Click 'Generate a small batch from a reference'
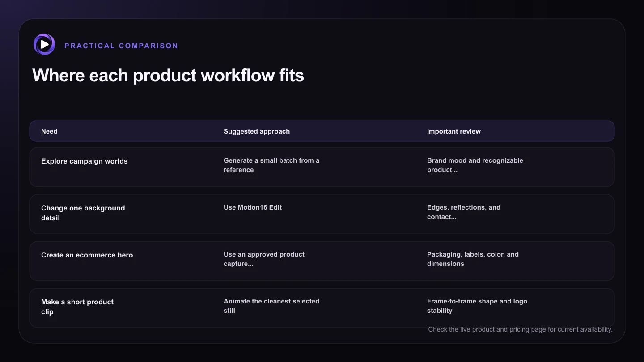The height and width of the screenshot is (362, 644). pos(271,165)
